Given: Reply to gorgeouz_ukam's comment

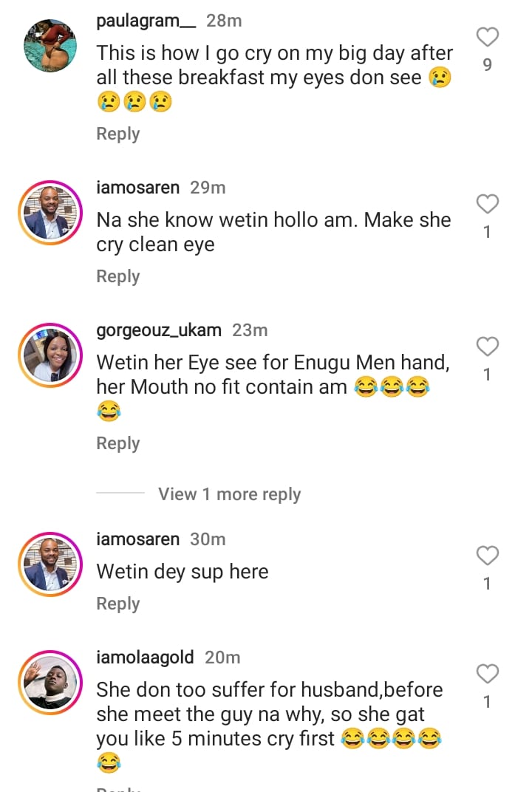Looking at the screenshot, I should pos(118,443).
